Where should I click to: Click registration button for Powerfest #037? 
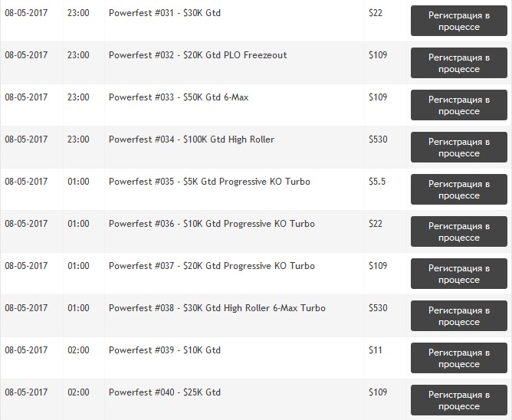tap(459, 274)
